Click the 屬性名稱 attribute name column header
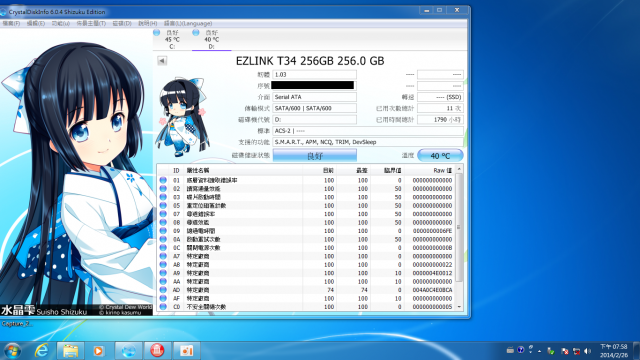640x360 pixels. tap(198, 170)
